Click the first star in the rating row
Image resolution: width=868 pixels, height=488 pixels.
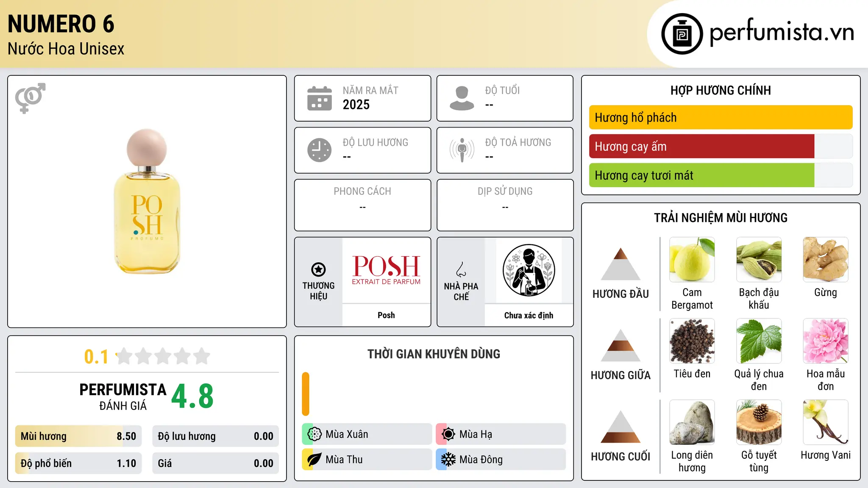point(124,356)
